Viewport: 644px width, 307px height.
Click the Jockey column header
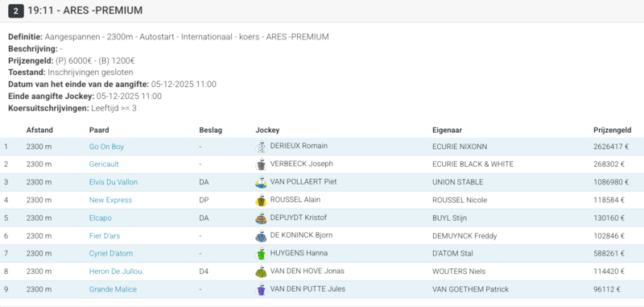(x=267, y=131)
